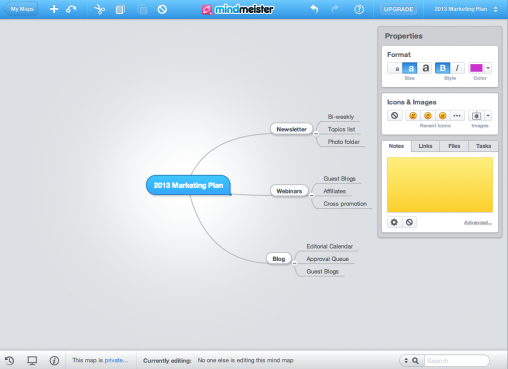Open history view clock icon
Viewport: 508px width, 369px height.
coord(9,360)
